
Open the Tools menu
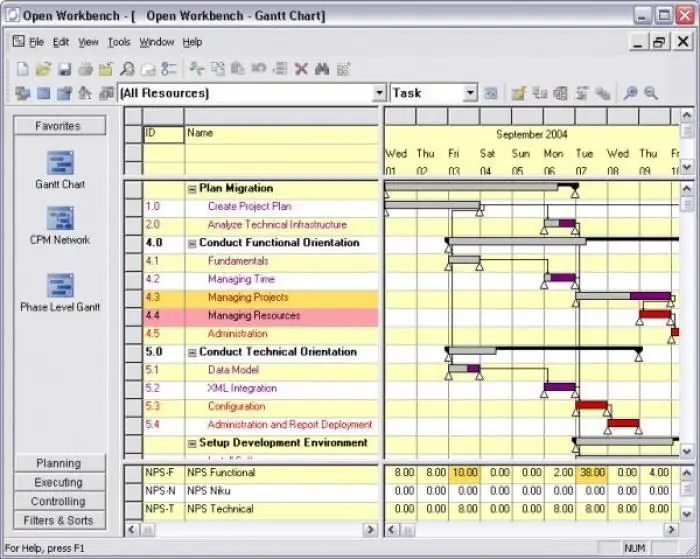(119, 42)
